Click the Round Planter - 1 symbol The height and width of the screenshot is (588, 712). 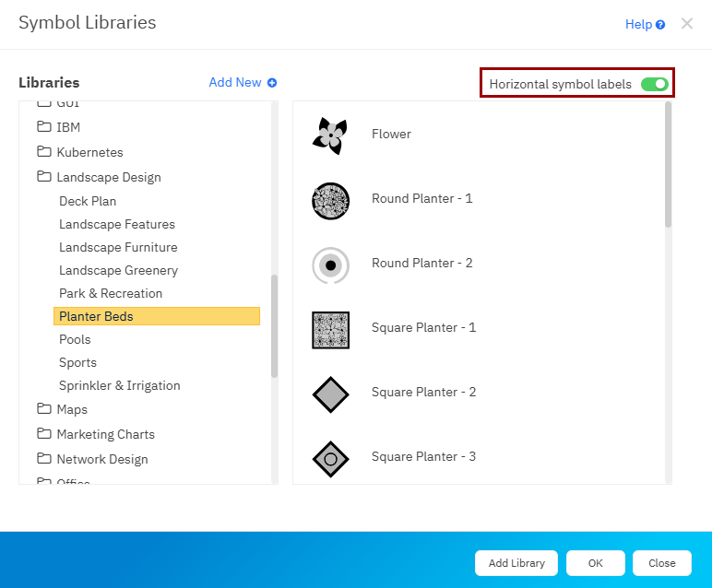click(x=330, y=200)
